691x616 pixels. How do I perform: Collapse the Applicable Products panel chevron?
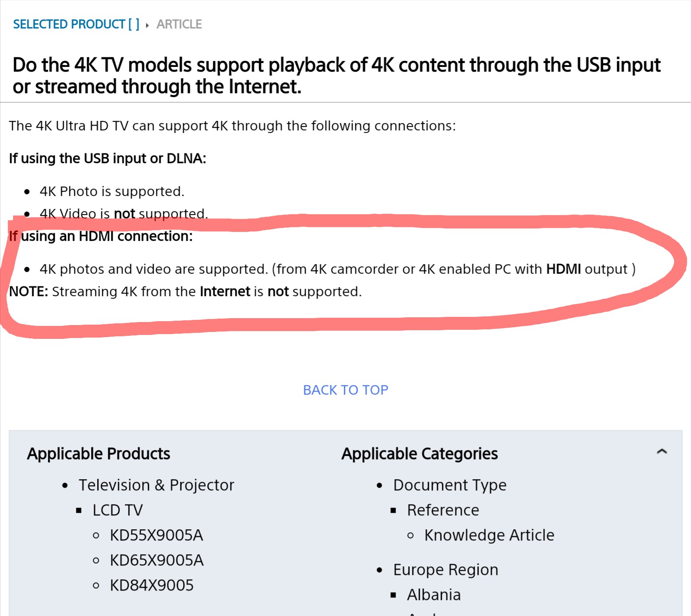click(x=662, y=452)
